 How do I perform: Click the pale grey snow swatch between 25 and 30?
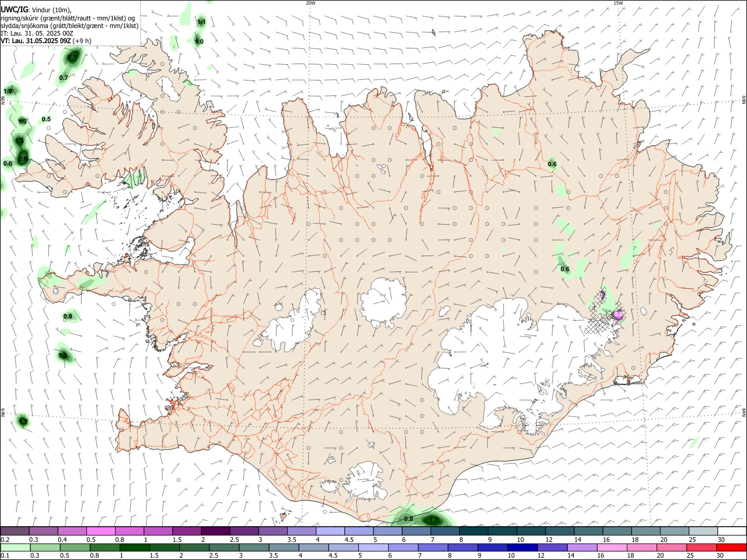tap(703, 531)
